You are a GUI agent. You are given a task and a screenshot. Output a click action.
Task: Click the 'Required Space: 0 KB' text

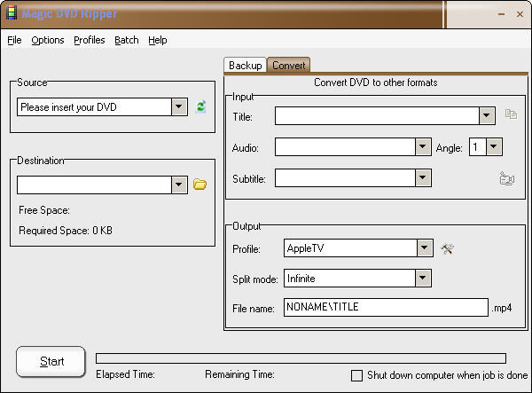(x=66, y=231)
